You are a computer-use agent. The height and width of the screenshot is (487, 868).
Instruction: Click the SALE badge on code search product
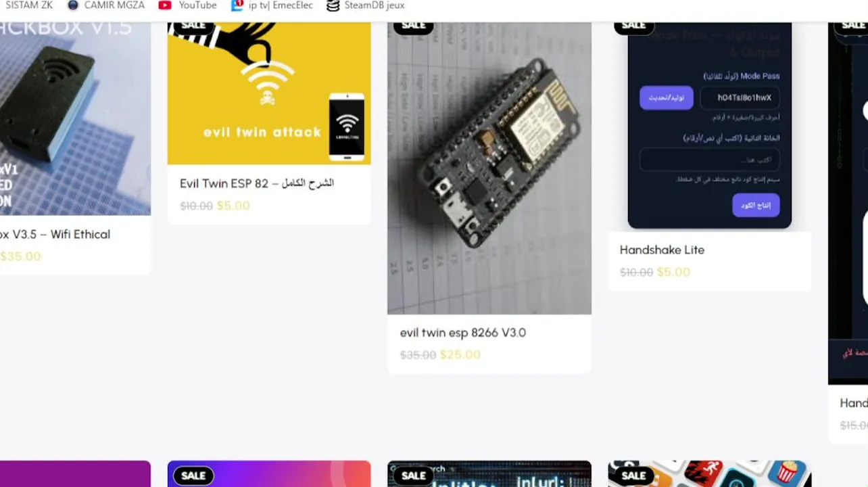coord(413,476)
